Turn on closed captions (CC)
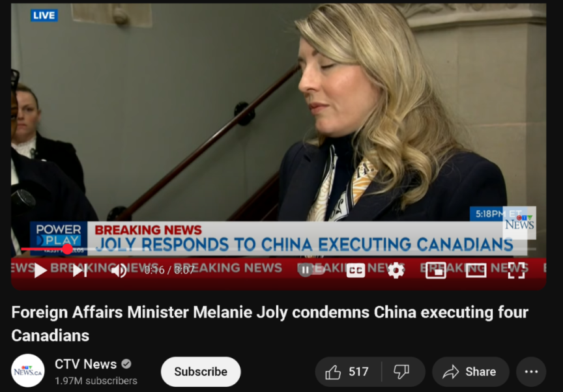 tap(356, 270)
